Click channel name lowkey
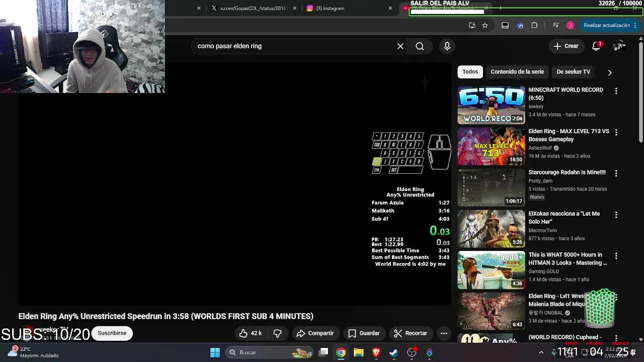 pos(536,107)
